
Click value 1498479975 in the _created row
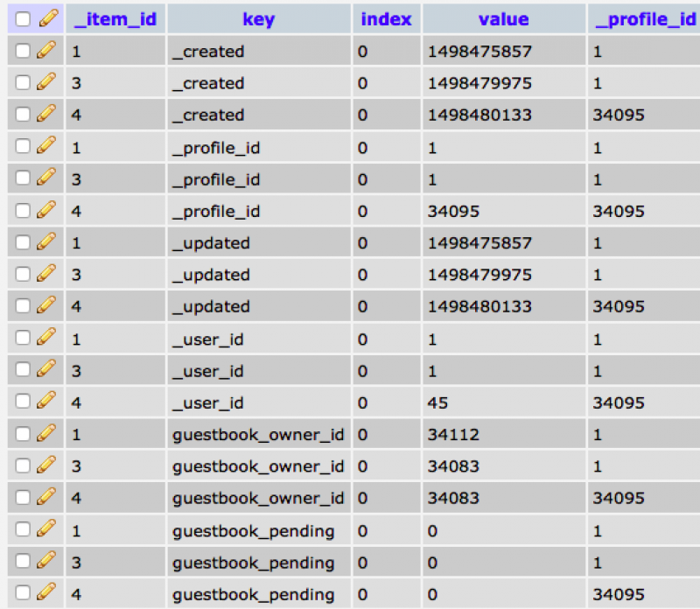coord(479,83)
